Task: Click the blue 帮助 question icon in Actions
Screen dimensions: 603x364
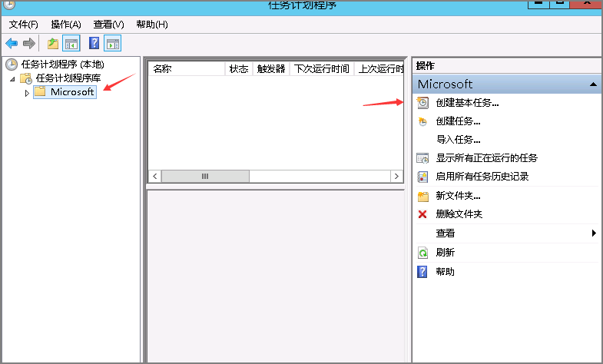Action: (x=422, y=272)
